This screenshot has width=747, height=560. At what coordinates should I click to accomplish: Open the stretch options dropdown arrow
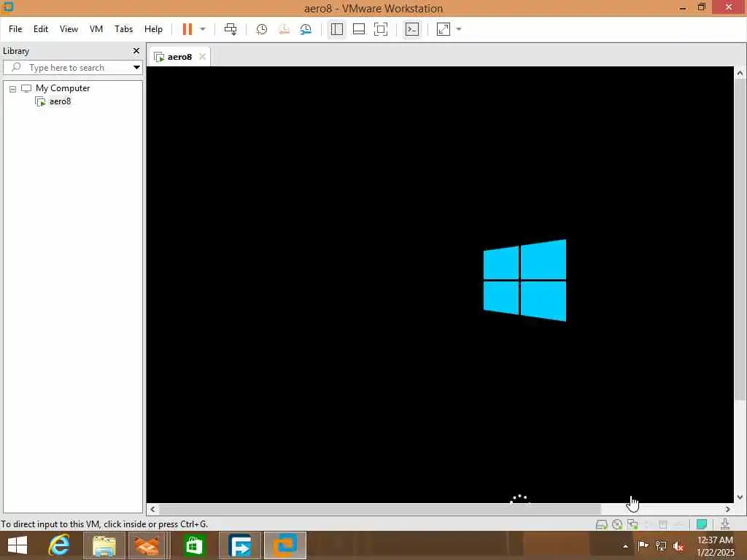(459, 29)
